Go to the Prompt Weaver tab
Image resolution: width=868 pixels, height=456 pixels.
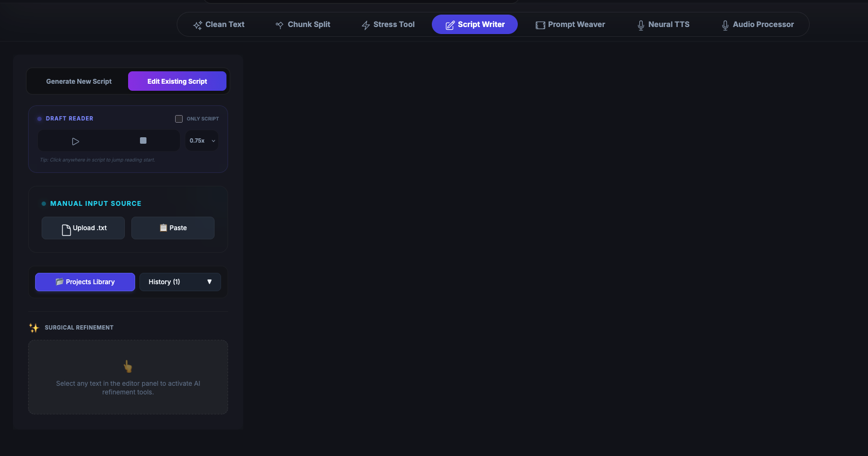pyautogui.click(x=570, y=24)
